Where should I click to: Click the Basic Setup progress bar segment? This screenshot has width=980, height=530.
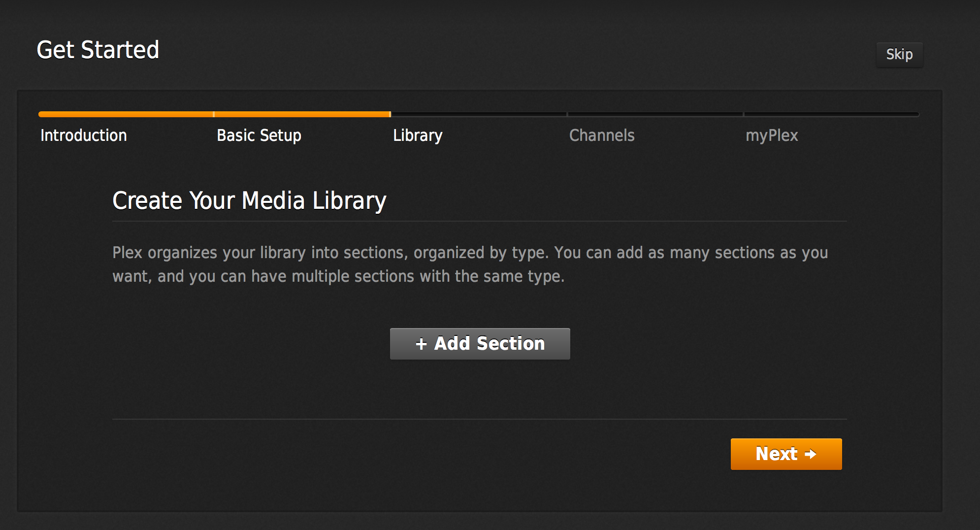click(x=302, y=114)
